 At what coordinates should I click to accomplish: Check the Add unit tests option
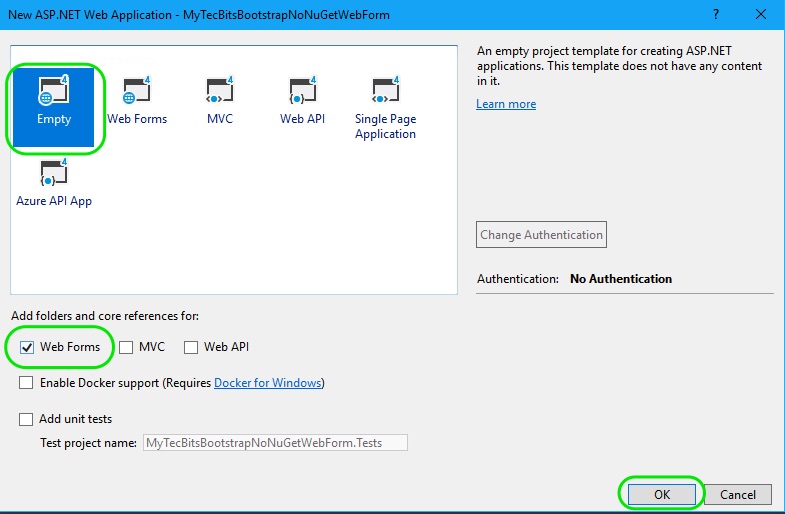pos(26,419)
